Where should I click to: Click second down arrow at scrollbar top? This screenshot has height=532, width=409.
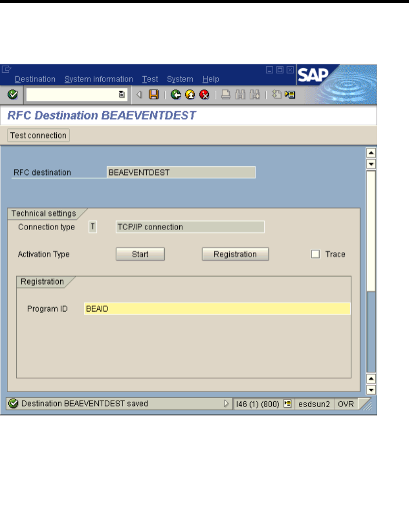(x=371, y=164)
